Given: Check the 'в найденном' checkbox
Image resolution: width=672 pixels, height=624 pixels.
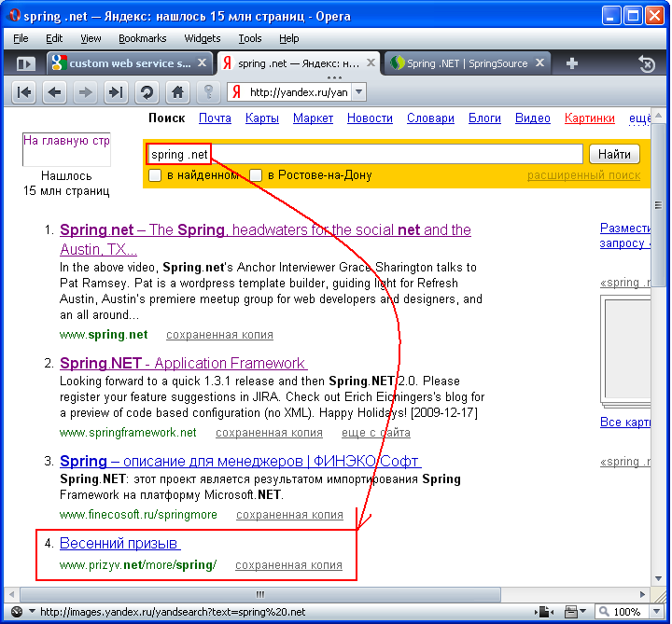Looking at the screenshot, I should [x=155, y=175].
